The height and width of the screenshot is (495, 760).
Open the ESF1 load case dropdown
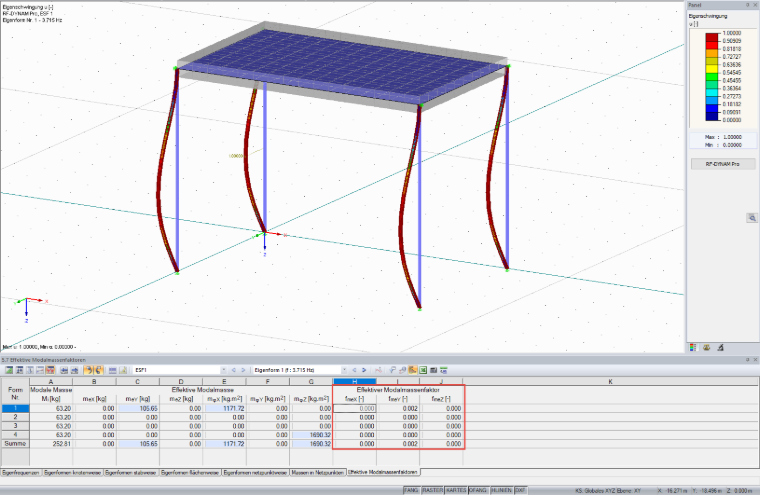click(x=223, y=370)
